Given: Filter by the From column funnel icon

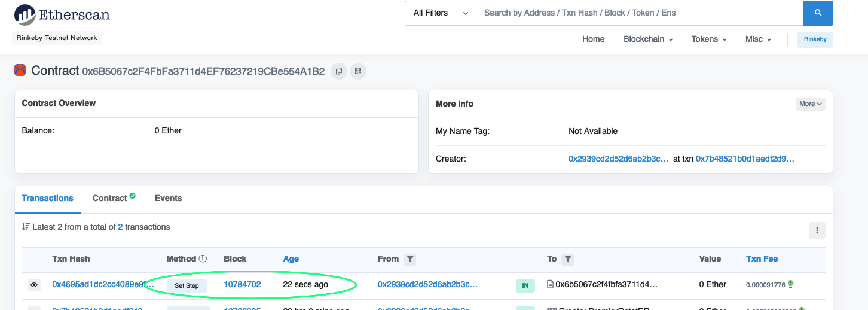Looking at the screenshot, I should [409, 259].
